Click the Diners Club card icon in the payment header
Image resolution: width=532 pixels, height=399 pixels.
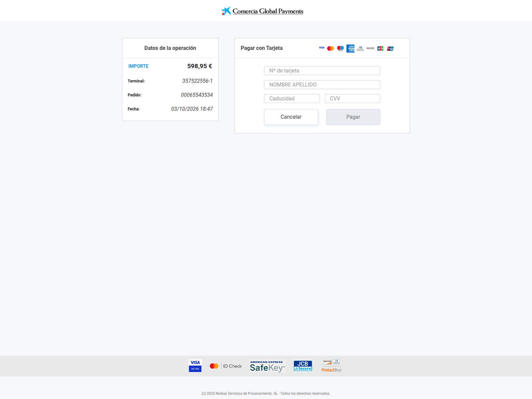click(x=360, y=49)
